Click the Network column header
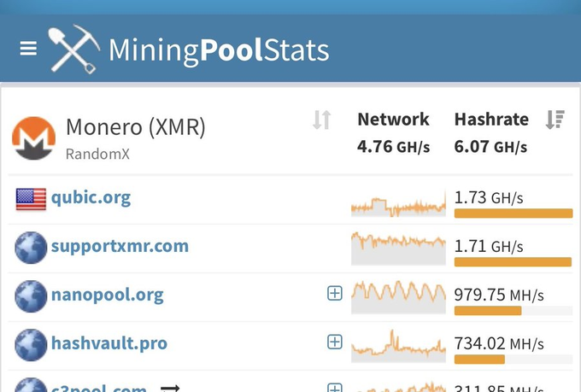The height and width of the screenshot is (392, 581). tap(393, 120)
